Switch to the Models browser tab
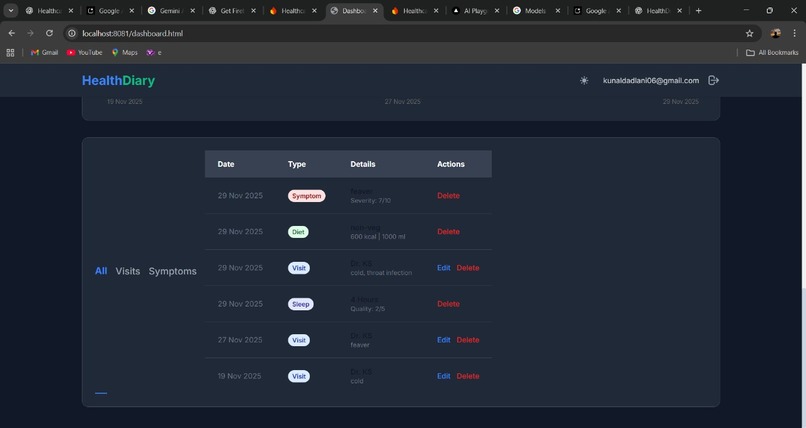The height and width of the screenshot is (428, 806). click(x=535, y=11)
